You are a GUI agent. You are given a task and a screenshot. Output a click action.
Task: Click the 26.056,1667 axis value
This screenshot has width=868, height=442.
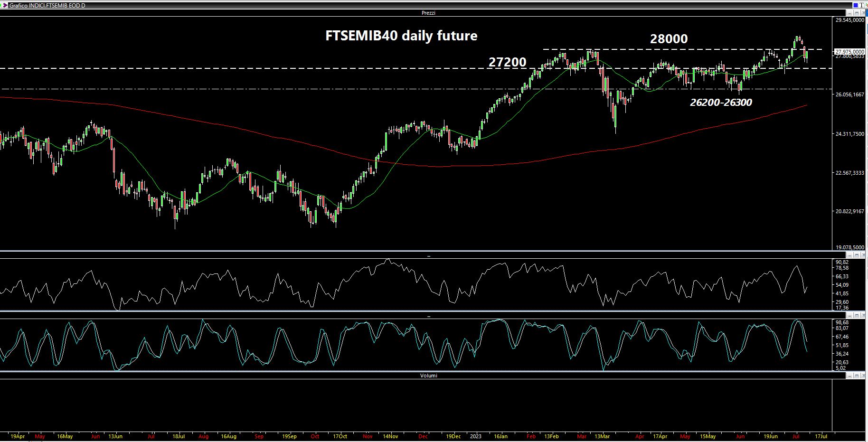point(850,94)
